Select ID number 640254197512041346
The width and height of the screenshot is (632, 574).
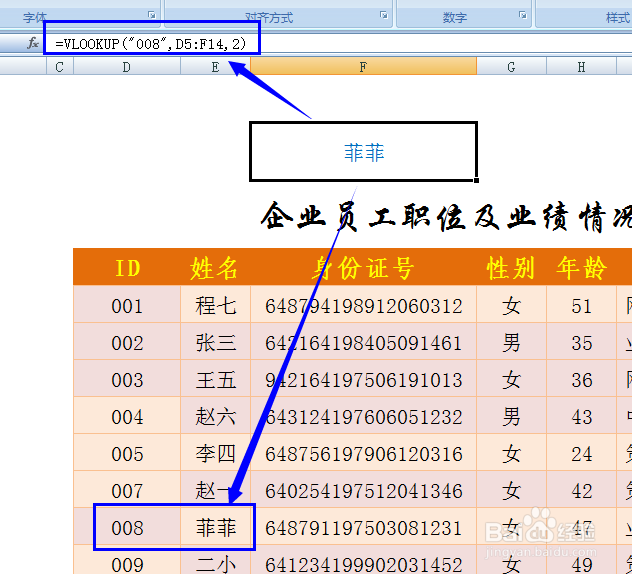363,490
